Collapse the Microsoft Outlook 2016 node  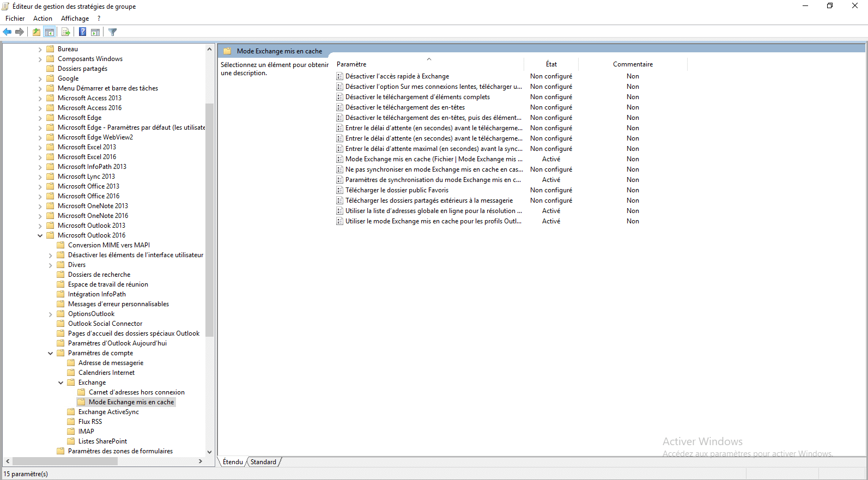pyautogui.click(x=40, y=235)
